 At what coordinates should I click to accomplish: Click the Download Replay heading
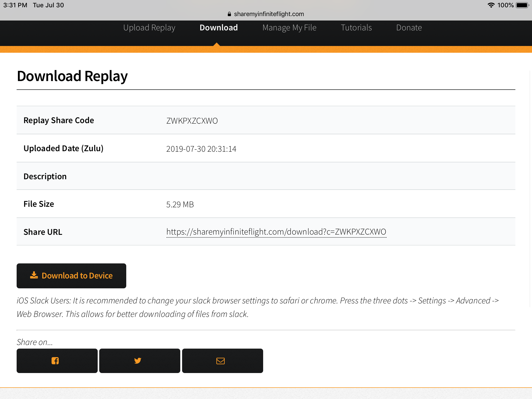coord(72,76)
